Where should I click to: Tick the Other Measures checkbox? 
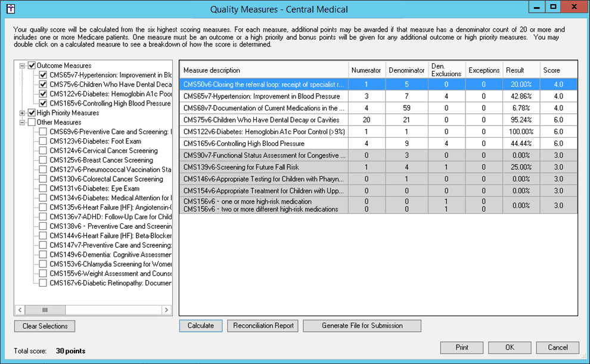tap(32, 123)
